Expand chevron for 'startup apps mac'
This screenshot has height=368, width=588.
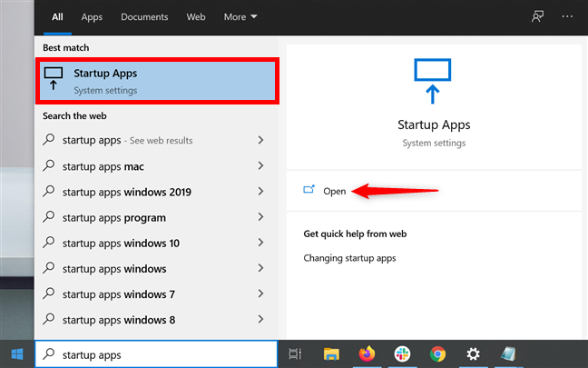(x=260, y=165)
